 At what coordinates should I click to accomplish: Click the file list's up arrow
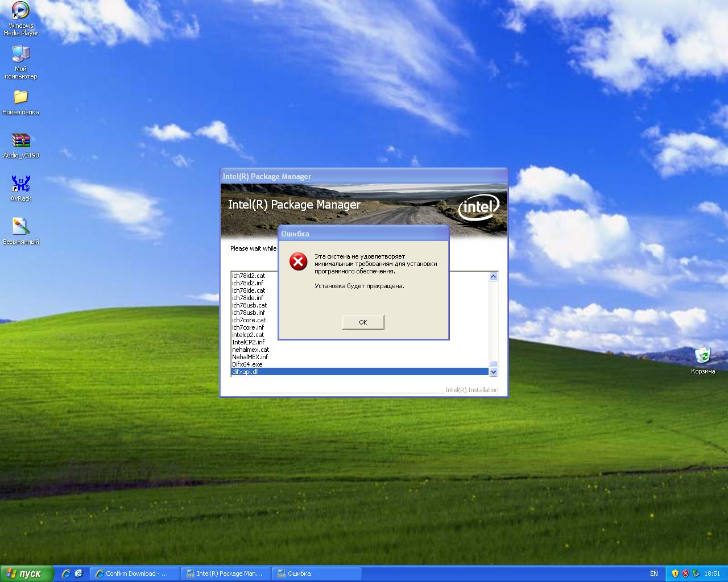click(493, 276)
